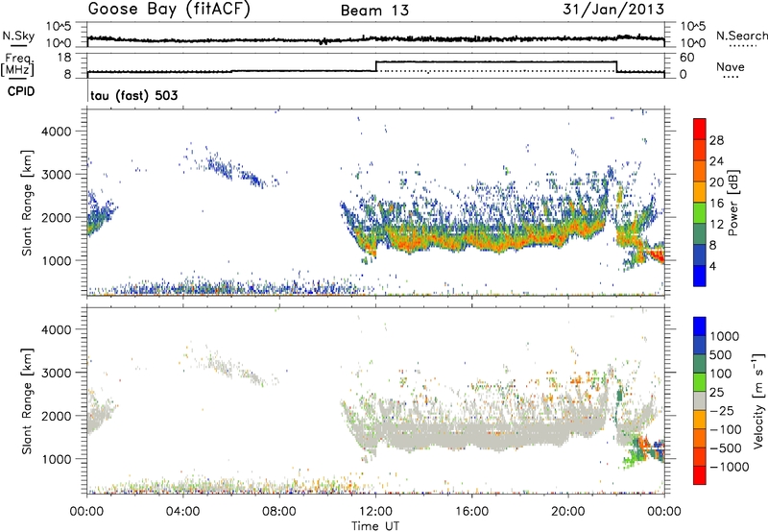The width and height of the screenshot is (768, 532).
Task: Click the '16:00' time tick label
Action: (x=471, y=512)
